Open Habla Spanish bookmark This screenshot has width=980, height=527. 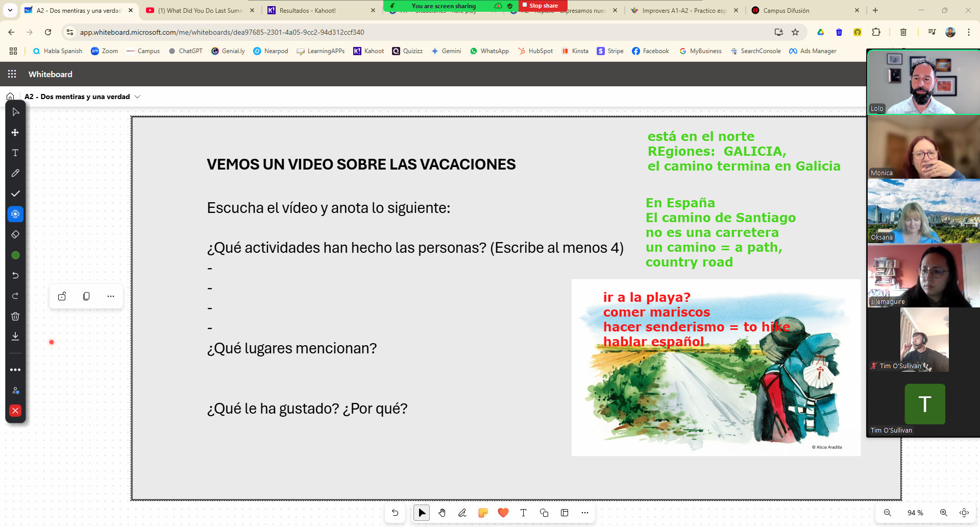57,51
